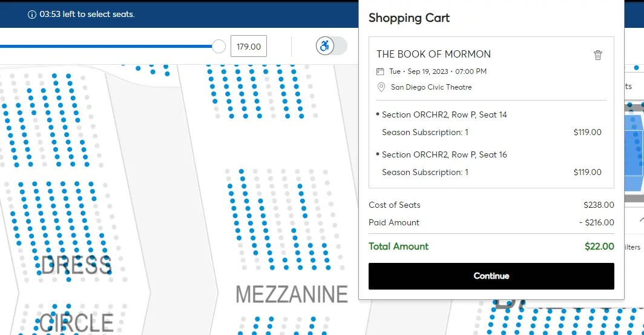Click San Diego Civic Theatre venue text
This screenshot has width=644, height=335.
click(431, 87)
